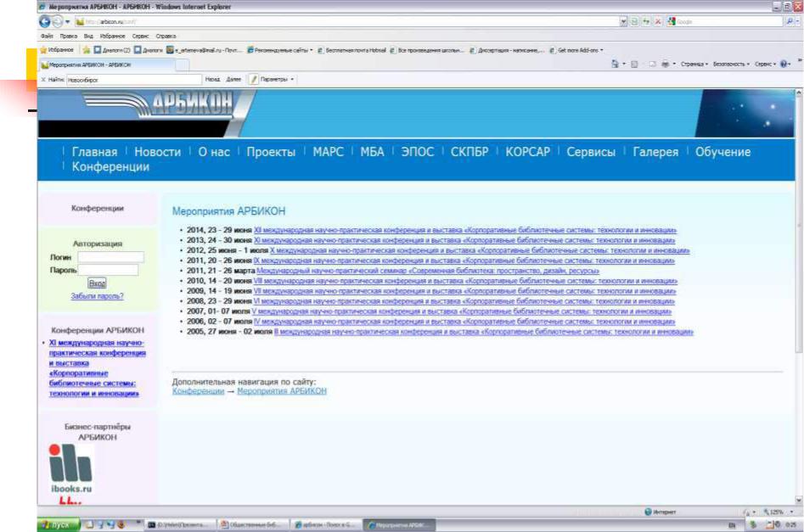Screen dimensions: 804x532
Task: Click the Вход login button
Action: pos(97,283)
